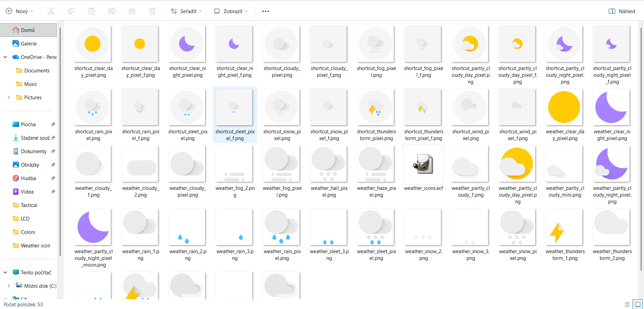
Task: Expand the Pictures folder chevron
Action: tap(9, 97)
